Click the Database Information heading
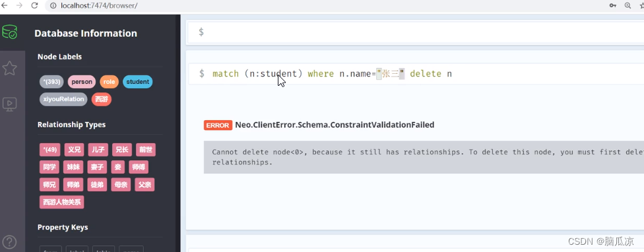The height and width of the screenshot is (252, 644). click(85, 33)
